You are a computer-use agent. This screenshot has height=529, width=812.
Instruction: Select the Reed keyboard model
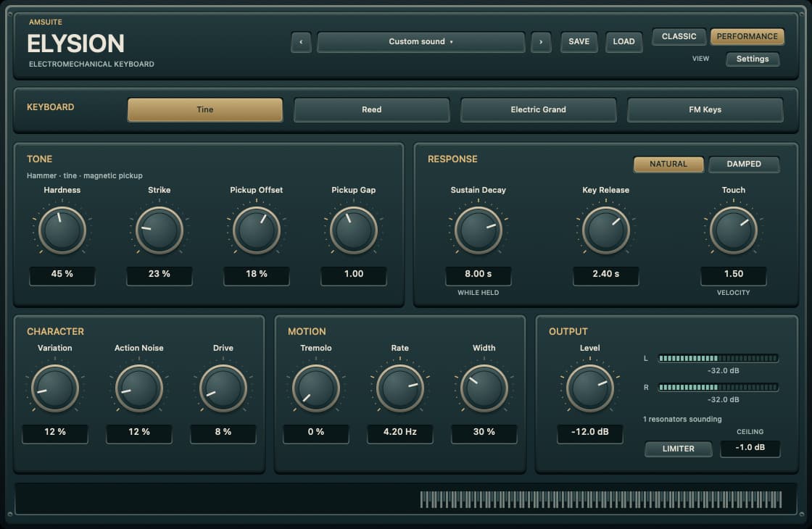371,109
